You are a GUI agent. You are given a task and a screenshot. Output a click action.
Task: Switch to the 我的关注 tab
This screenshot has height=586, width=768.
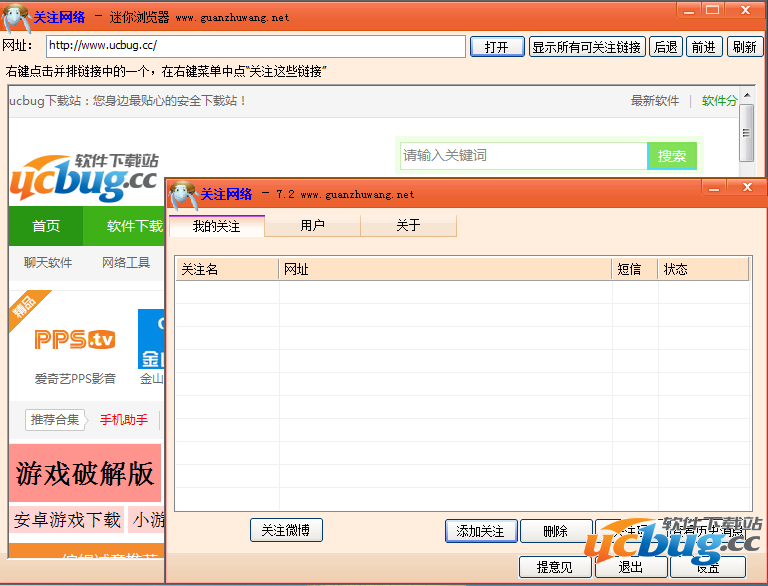[216, 226]
